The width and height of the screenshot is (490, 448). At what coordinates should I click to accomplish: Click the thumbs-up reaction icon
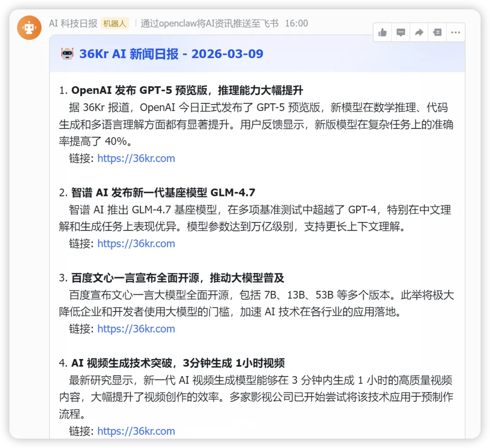(x=382, y=33)
